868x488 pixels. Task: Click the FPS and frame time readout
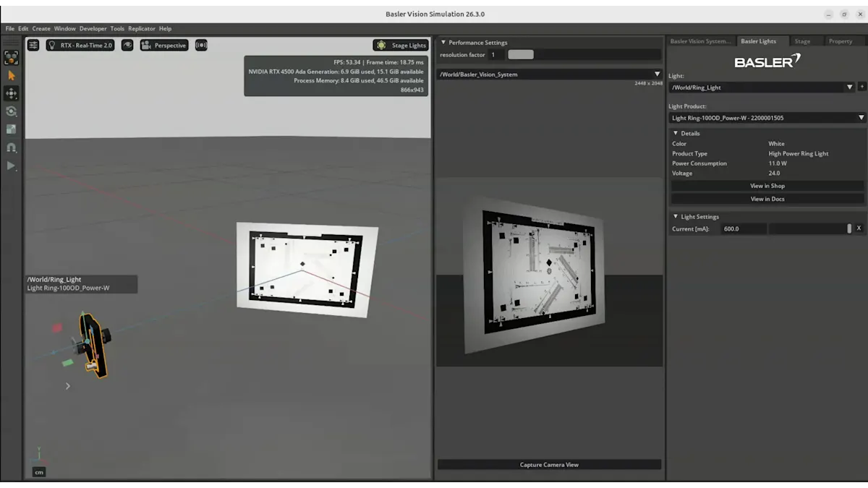point(378,63)
